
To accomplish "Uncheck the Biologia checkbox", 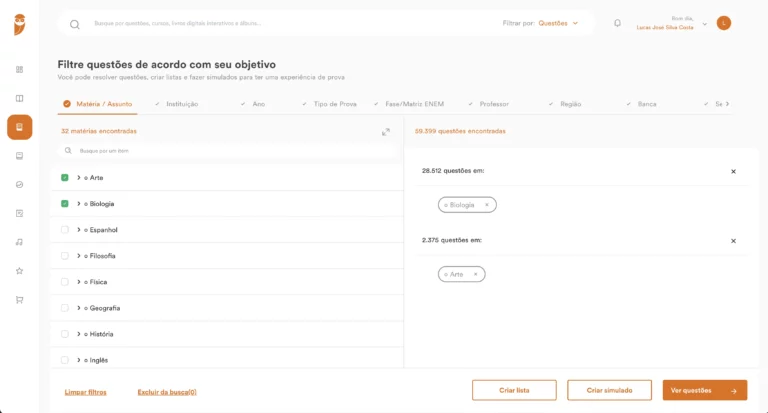I will pyautogui.click(x=65, y=203).
